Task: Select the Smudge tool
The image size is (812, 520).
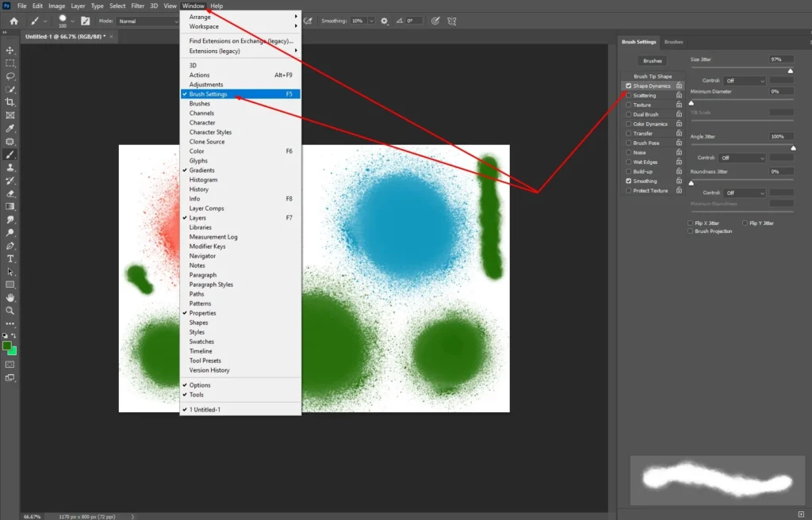Action: click(x=10, y=220)
